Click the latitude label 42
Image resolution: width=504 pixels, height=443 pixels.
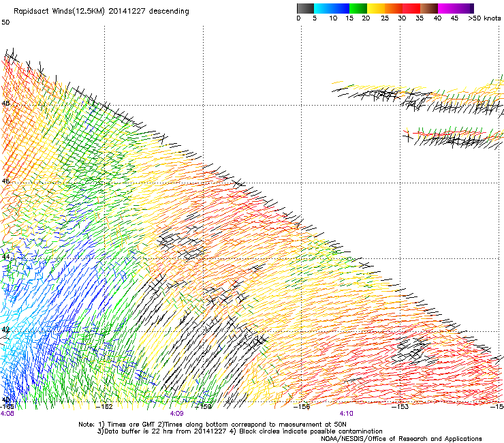5,330
